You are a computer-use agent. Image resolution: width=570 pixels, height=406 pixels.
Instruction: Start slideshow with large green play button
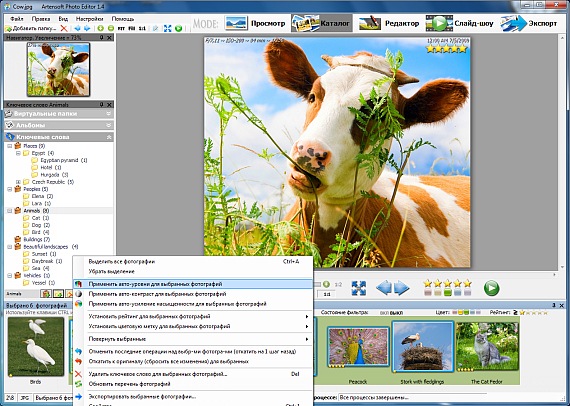tap(491, 288)
